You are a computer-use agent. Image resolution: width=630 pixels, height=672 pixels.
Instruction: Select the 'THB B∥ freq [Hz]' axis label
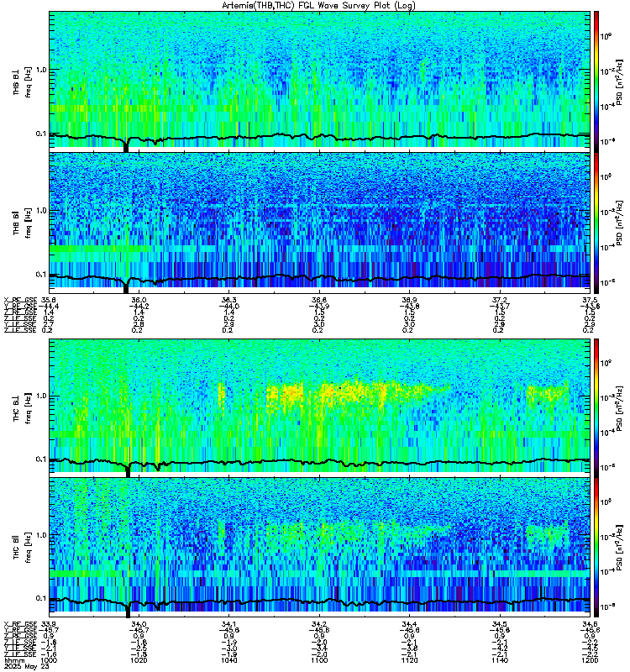coord(23,222)
